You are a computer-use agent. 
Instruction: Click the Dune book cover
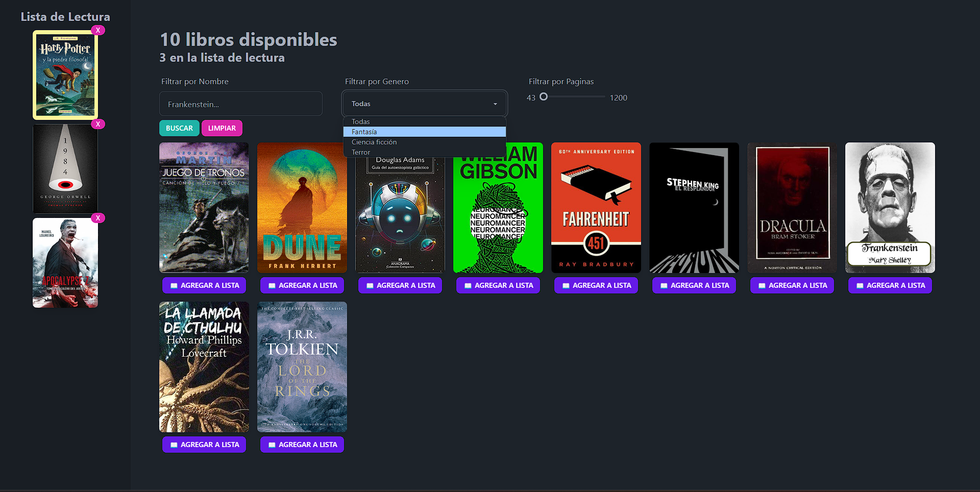(x=302, y=208)
